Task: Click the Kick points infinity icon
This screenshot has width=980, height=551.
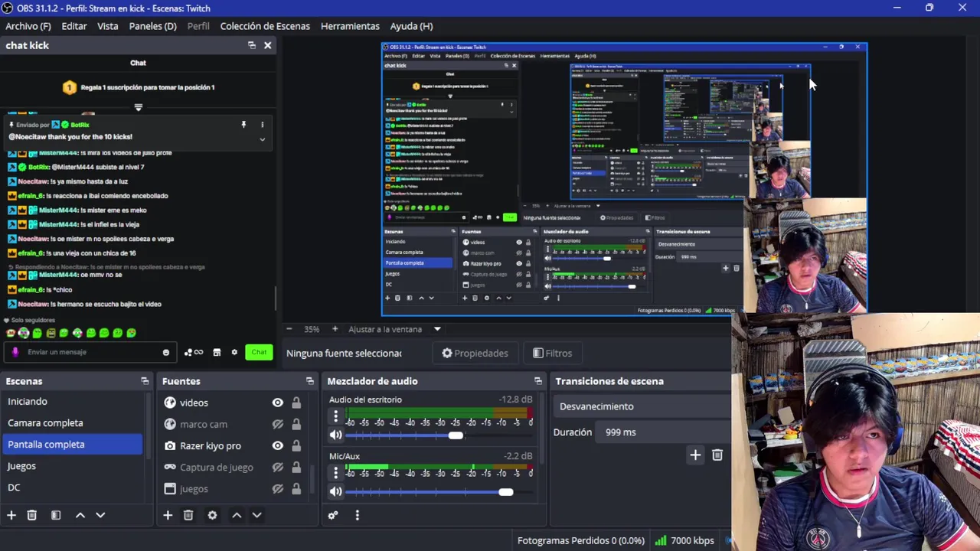Action: [x=194, y=352]
